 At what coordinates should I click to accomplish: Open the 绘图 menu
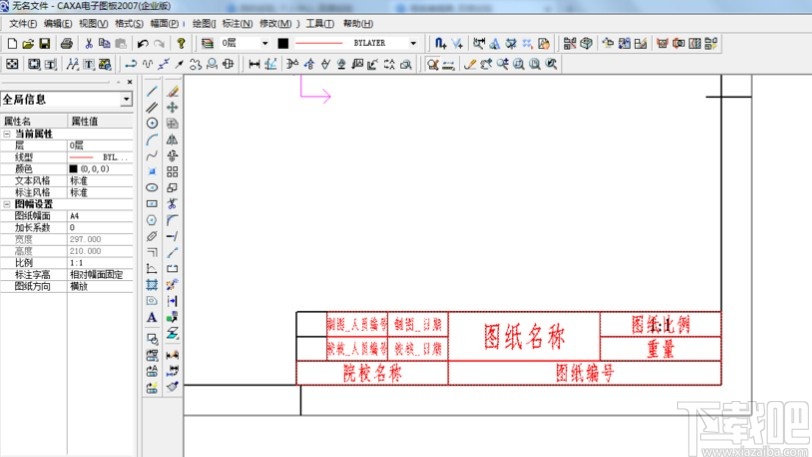[x=204, y=24]
